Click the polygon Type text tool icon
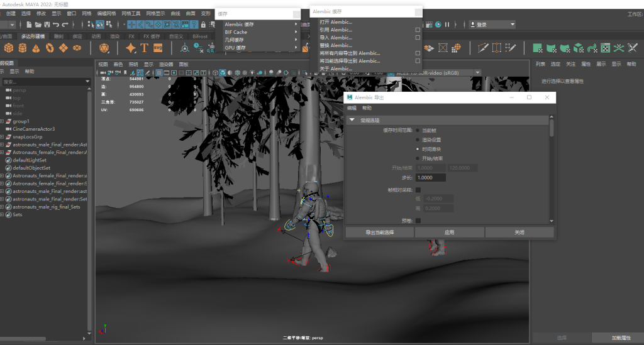The height and width of the screenshot is (345, 644). [x=144, y=48]
